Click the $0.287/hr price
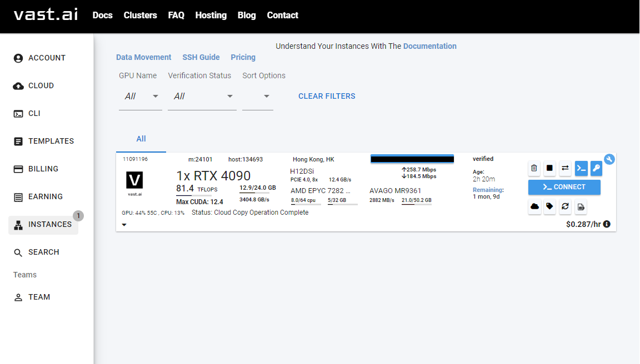This screenshot has width=640, height=364. click(583, 224)
